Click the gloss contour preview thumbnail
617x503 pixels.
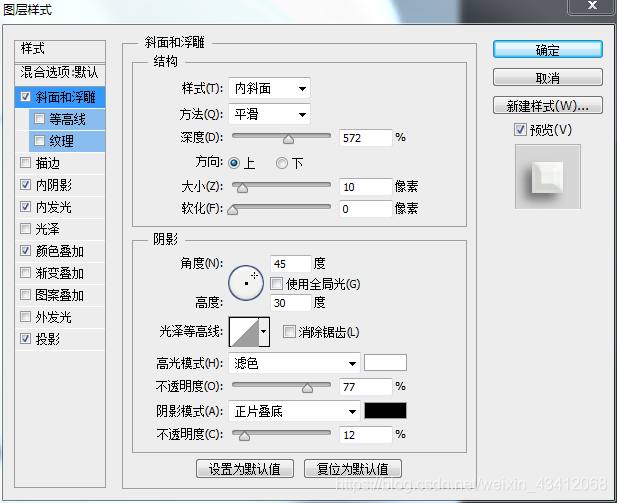(244, 332)
